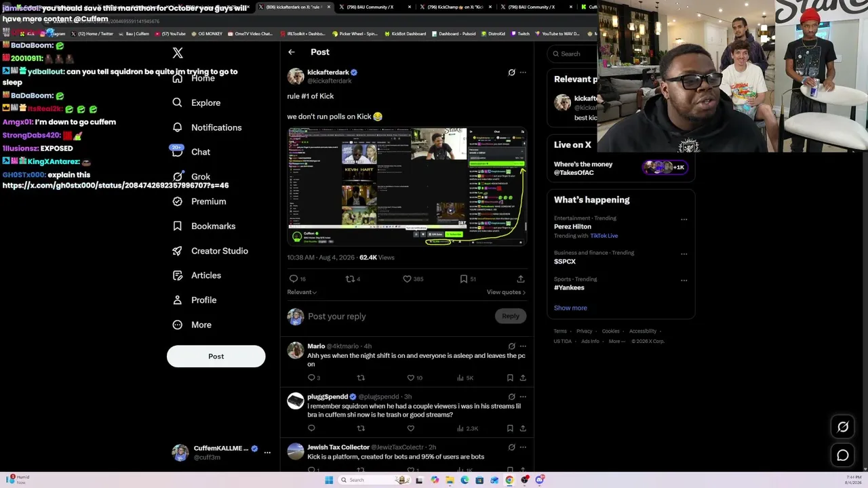This screenshot has height=488, width=868.
Task: Bookmark Mario's reply
Action: [x=510, y=378]
